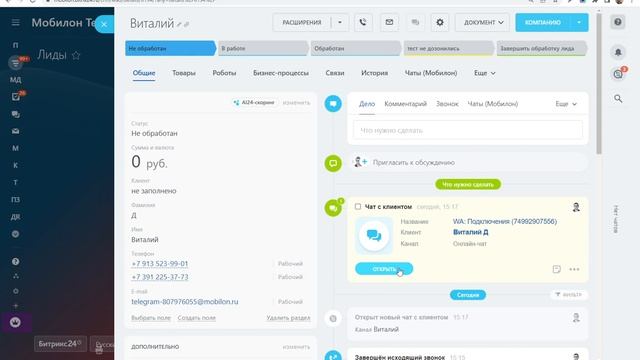Set stage to тест не дозвонились

click(x=449, y=48)
